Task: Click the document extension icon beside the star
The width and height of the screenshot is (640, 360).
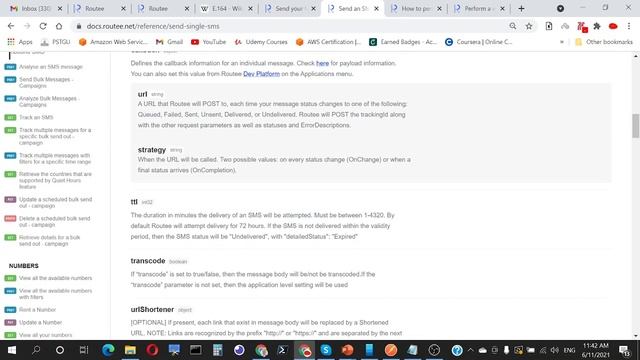Action: (549, 26)
